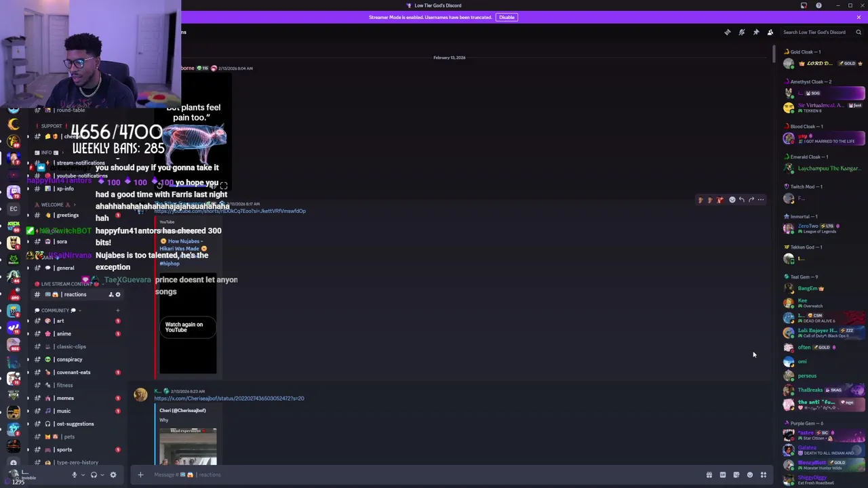868x488 pixels.
Task: Open the gift icon in message bar
Action: click(x=709, y=475)
